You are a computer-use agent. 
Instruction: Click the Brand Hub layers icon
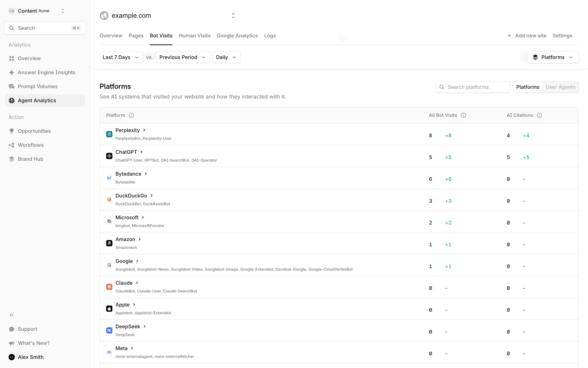click(12, 159)
